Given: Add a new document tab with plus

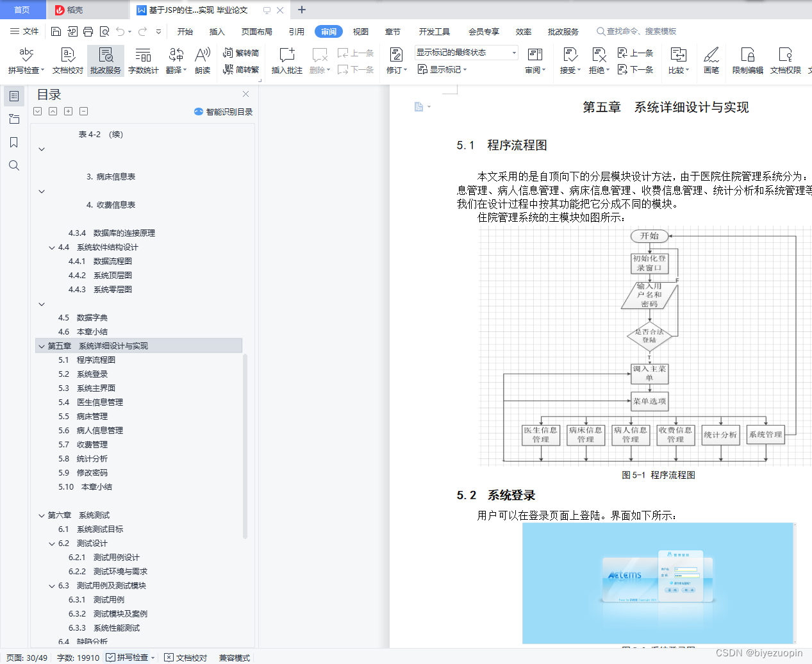Looking at the screenshot, I should [x=302, y=10].
